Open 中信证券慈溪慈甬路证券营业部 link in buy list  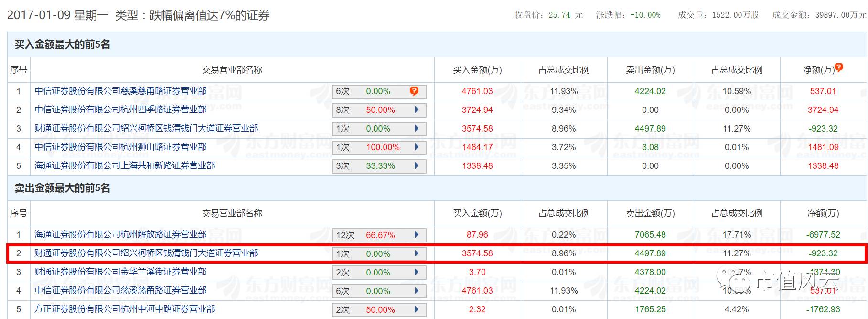click(x=120, y=91)
